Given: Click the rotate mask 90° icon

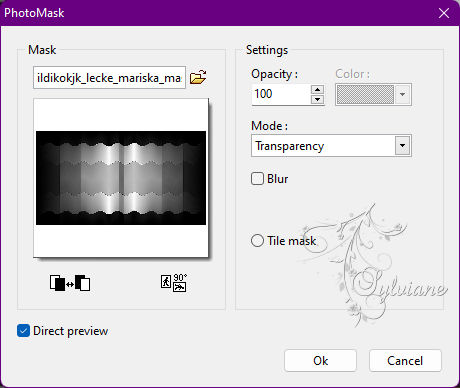Looking at the screenshot, I should coord(174,283).
